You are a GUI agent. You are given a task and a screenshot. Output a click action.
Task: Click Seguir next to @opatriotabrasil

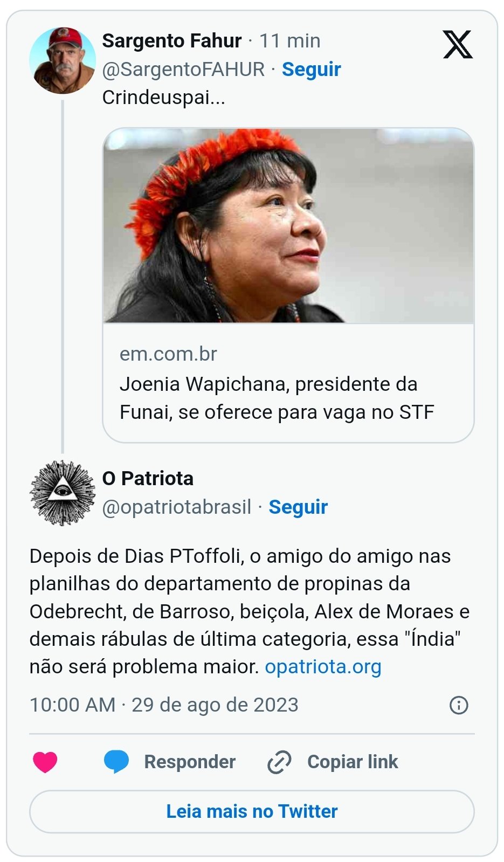298,507
